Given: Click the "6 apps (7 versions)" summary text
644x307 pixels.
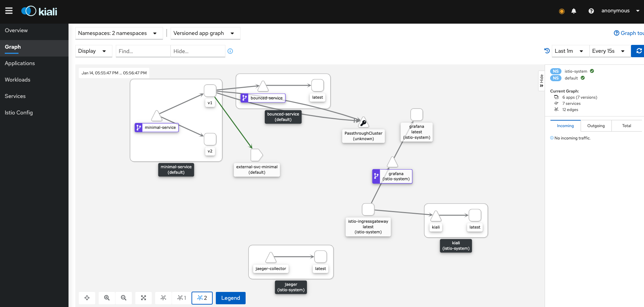Looking at the screenshot, I should [580, 97].
